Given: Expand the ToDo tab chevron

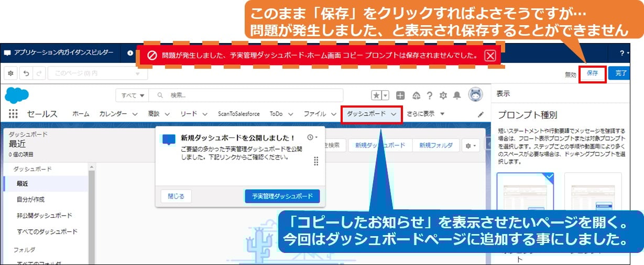Looking at the screenshot, I should 290,114.
